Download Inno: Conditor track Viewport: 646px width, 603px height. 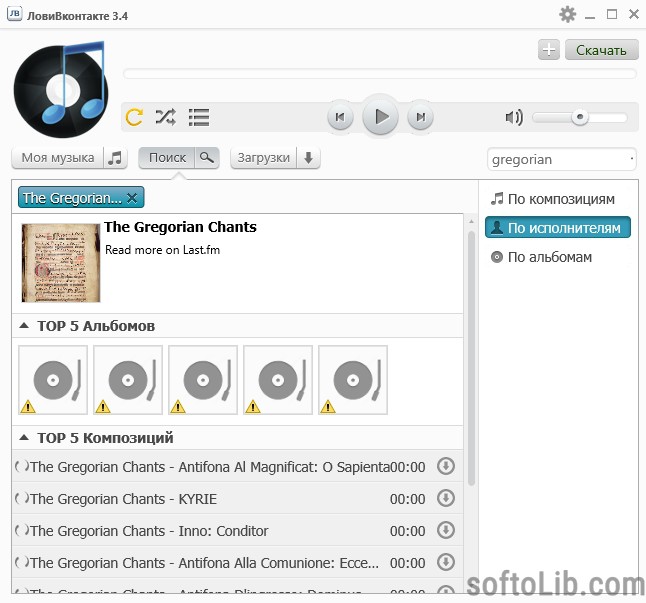click(446, 530)
